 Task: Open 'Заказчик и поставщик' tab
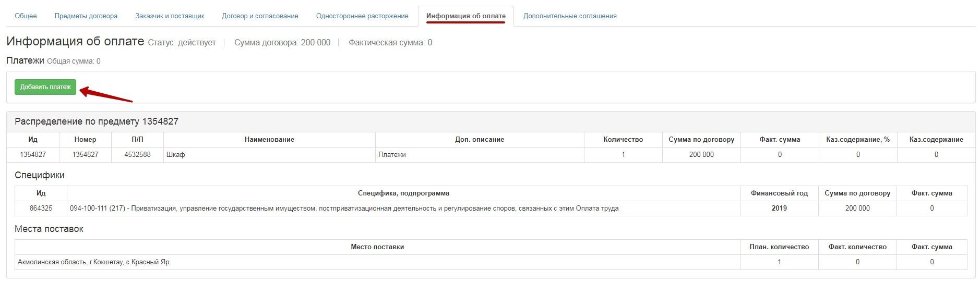(x=170, y=16)
